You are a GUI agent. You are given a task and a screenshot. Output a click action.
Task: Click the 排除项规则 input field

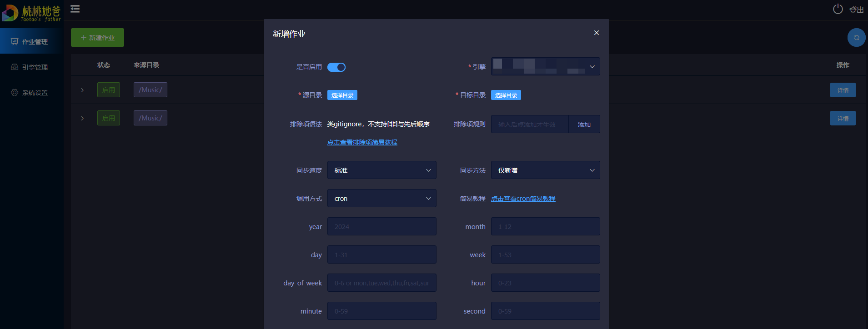530,125
